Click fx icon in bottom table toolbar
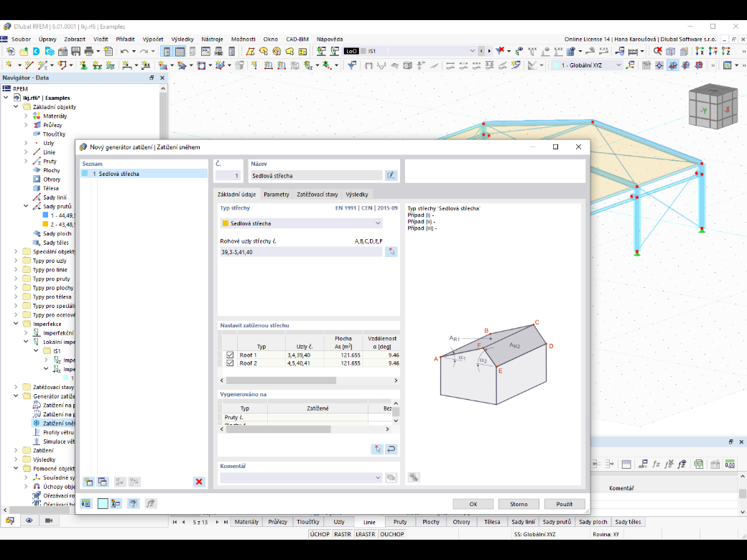747x560 pixels. click(656, 465)
